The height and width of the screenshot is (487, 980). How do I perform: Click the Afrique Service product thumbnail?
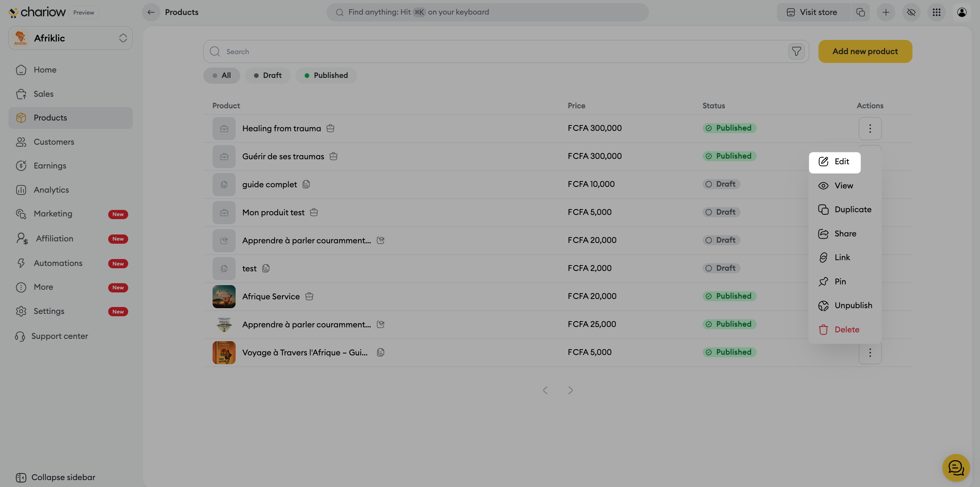[x=224, y=297]
